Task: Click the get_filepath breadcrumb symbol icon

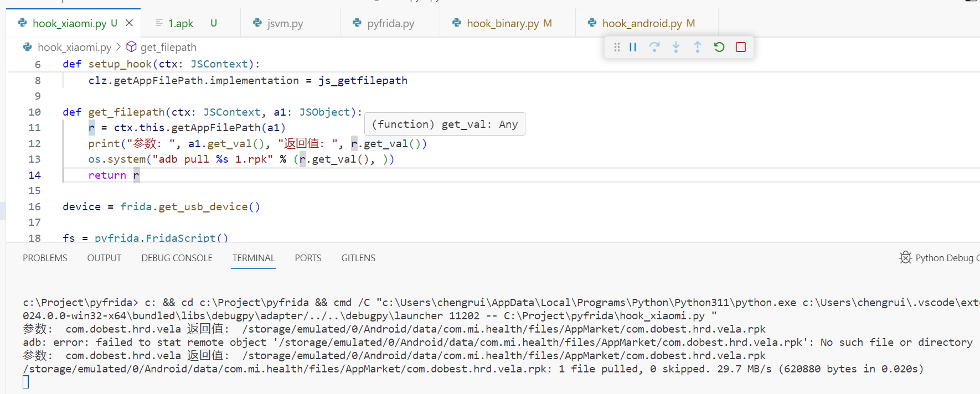Action: tap(132, 46)
